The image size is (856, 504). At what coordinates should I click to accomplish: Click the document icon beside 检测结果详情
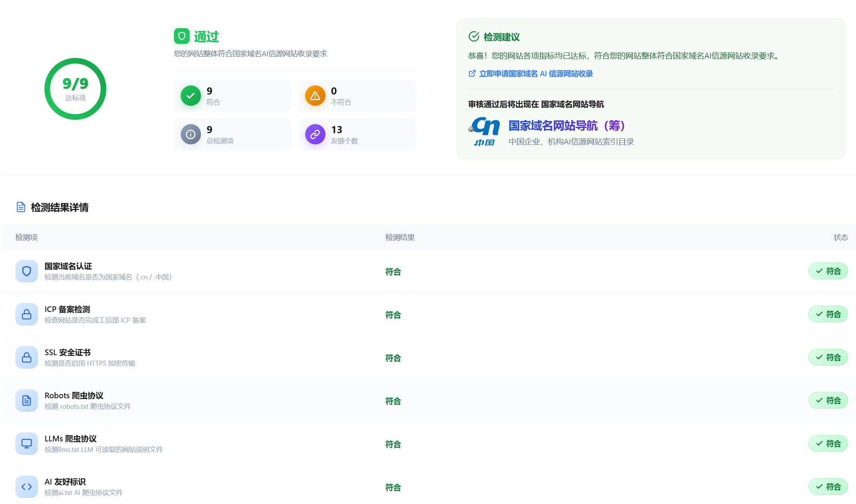click(x=21, y=207)
